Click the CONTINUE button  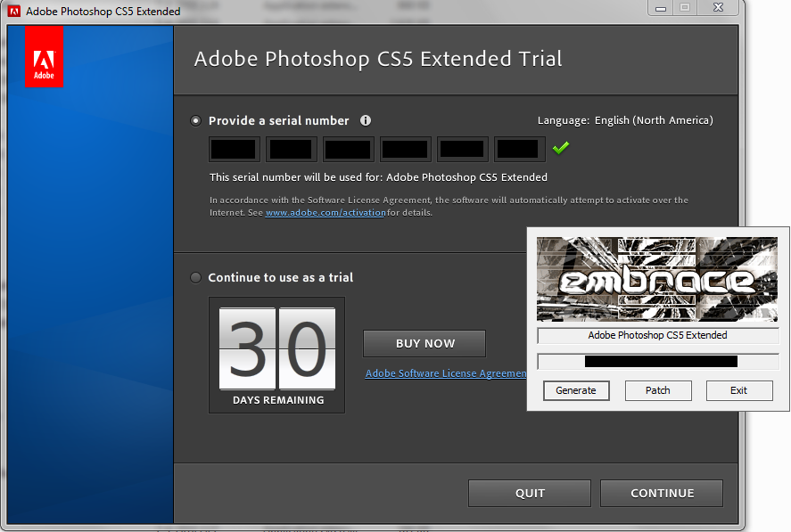click(x=662, y=493)
